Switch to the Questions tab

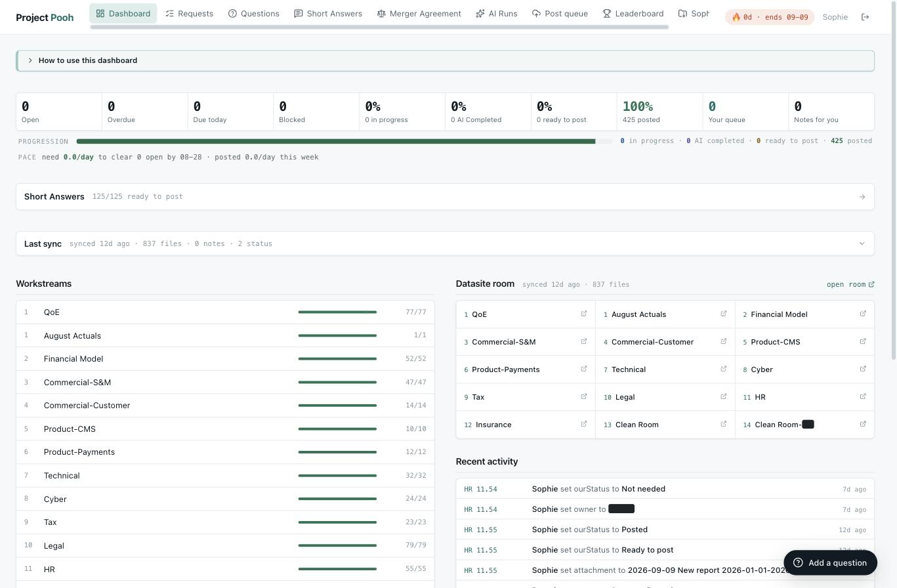click(253, 13)
